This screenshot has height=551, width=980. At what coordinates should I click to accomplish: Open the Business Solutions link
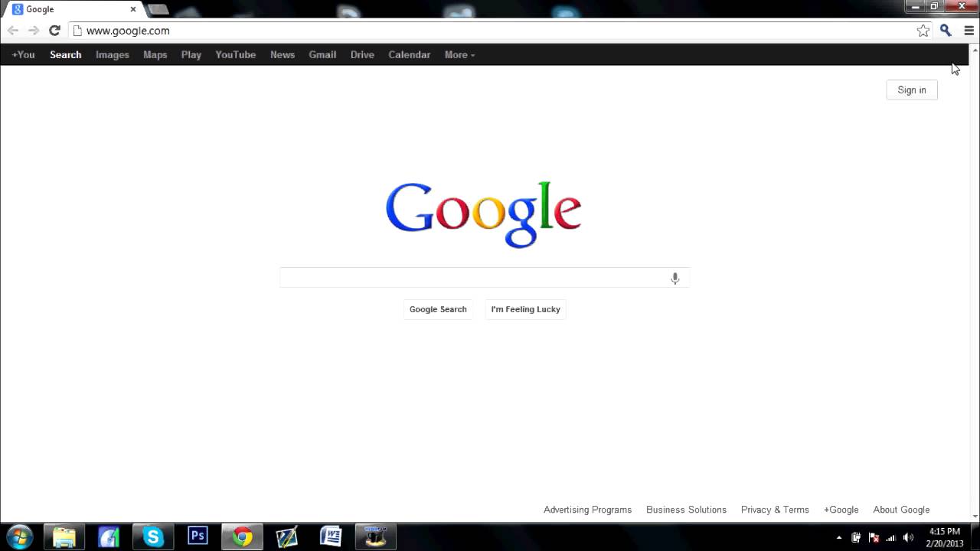[x=686, y=510]
